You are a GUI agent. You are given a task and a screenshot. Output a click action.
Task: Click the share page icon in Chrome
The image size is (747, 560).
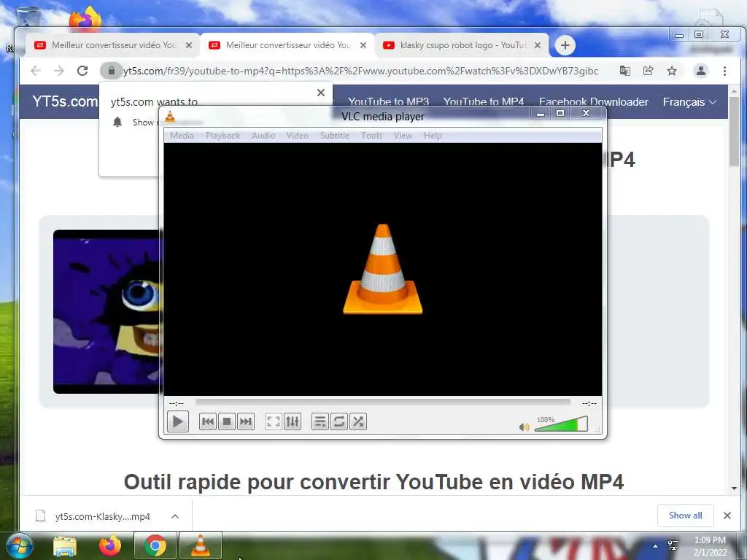coord(648,71)
